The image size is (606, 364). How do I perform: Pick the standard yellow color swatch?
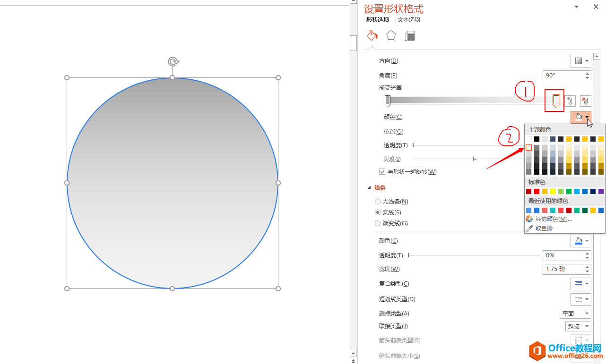click(x=553, y=191)
